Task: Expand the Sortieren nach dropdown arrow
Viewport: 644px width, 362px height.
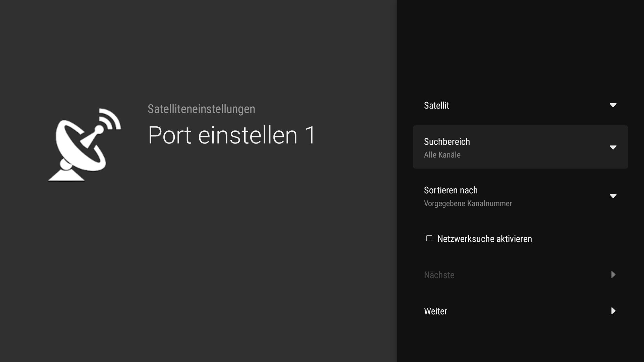Action: pos(613,196)
